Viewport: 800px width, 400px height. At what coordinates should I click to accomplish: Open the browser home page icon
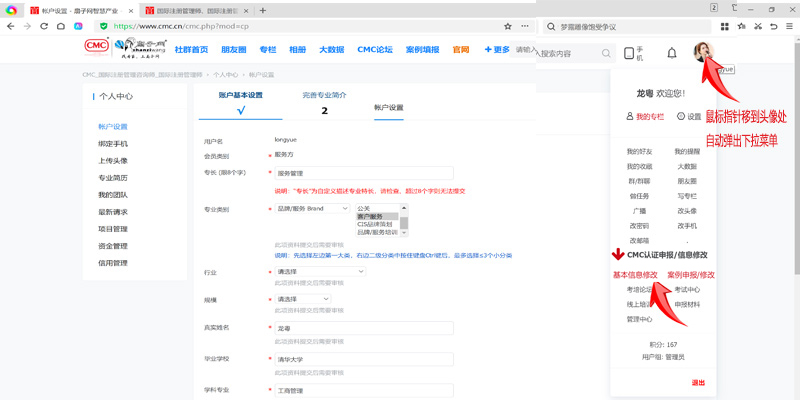tap(61, 26)
